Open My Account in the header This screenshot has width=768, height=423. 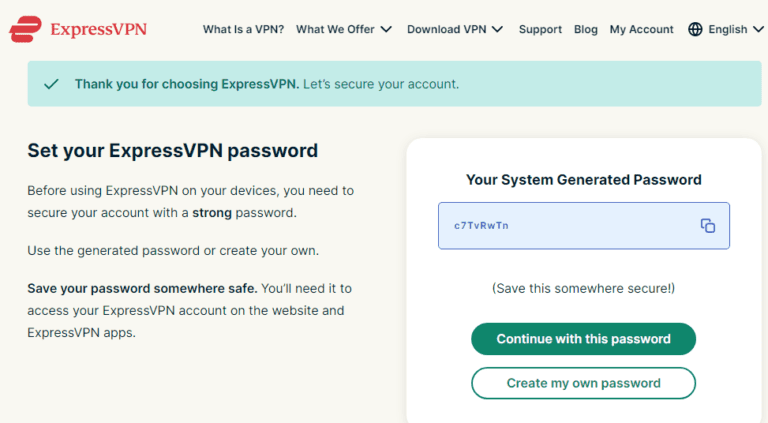(641, 29)
